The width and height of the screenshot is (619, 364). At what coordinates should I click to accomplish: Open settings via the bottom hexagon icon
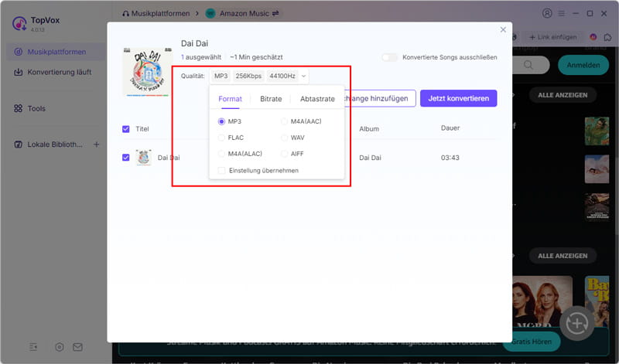(60, 347)
